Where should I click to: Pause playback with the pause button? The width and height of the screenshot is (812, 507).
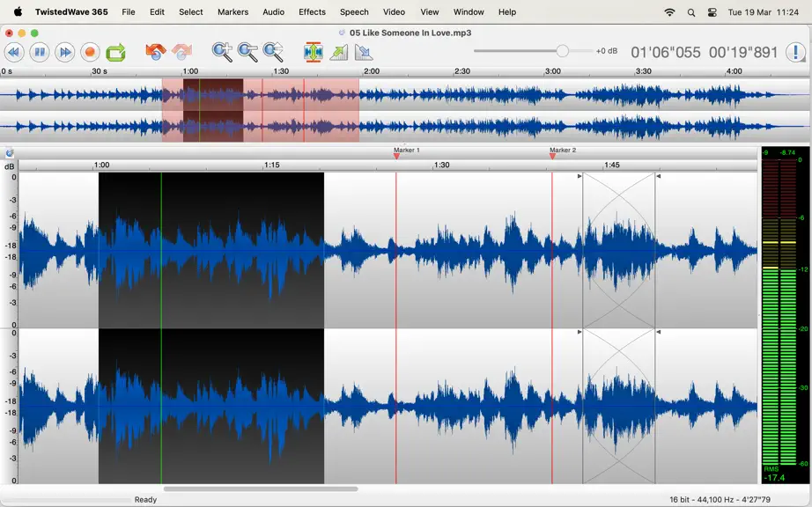tap(40, 52)
